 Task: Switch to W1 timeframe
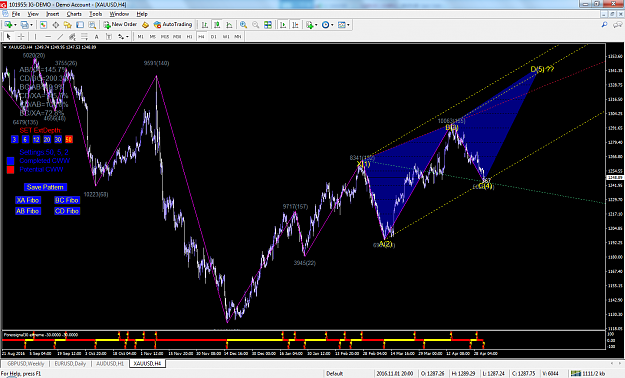tap(226, 37)
